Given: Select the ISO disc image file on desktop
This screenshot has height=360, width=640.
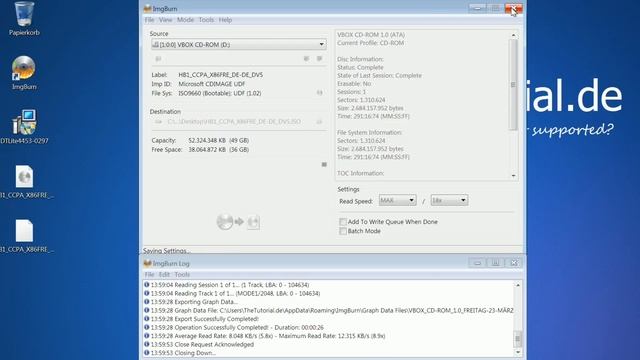Looking at the screenshot, I should (24, 182).
